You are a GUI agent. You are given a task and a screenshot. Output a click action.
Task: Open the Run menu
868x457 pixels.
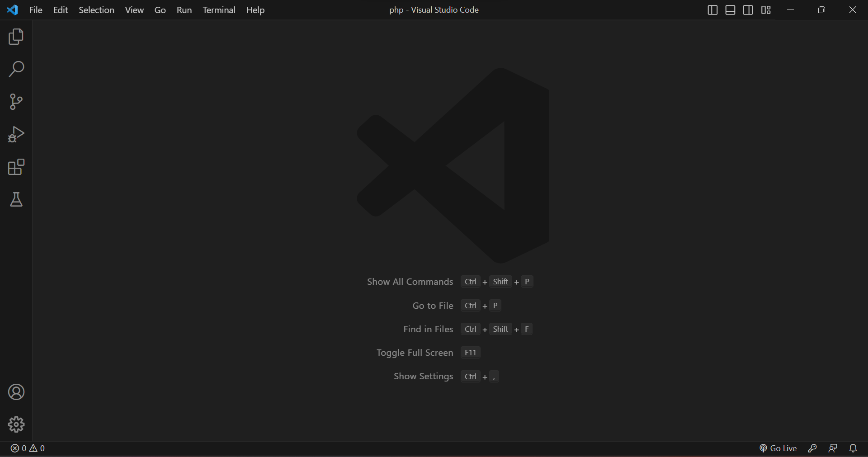[184, 10]
